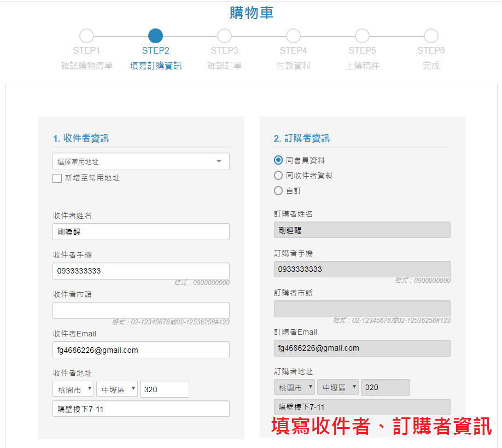The height and width of the screenshot is (448, 502).
Task: Open the recipient district dropdown 中壢區
Action: (x=115, y=389)
